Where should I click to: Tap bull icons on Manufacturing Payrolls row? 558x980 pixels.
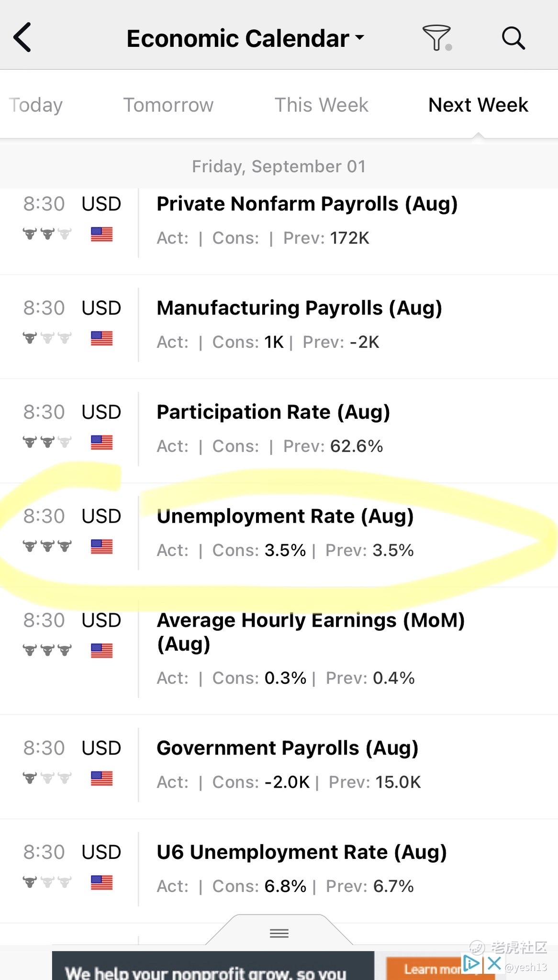47,338
